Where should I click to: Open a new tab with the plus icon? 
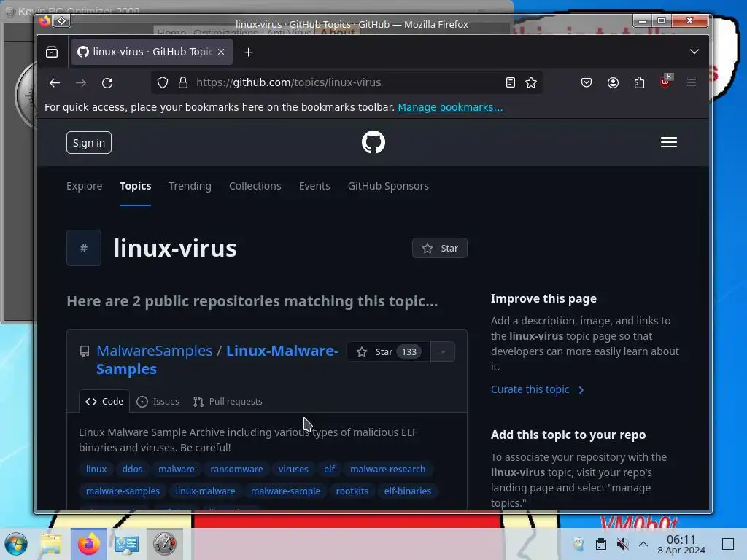coord(248,52)
